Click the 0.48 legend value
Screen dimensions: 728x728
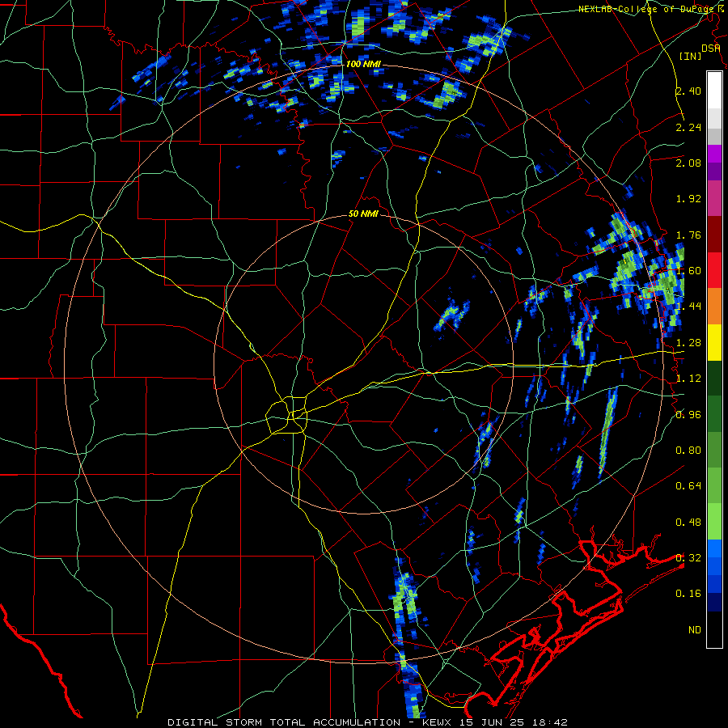click(688, 523)
